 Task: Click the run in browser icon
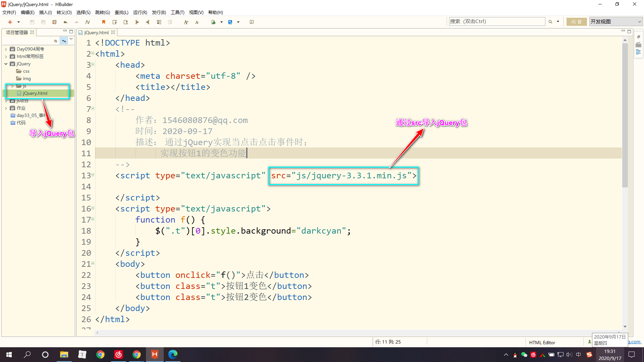point(213,22)
